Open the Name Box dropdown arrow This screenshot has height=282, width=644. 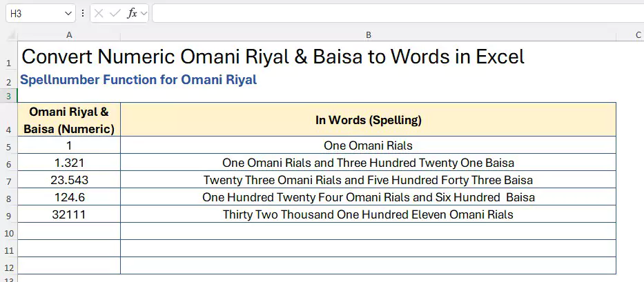click(x=68, y=13)
